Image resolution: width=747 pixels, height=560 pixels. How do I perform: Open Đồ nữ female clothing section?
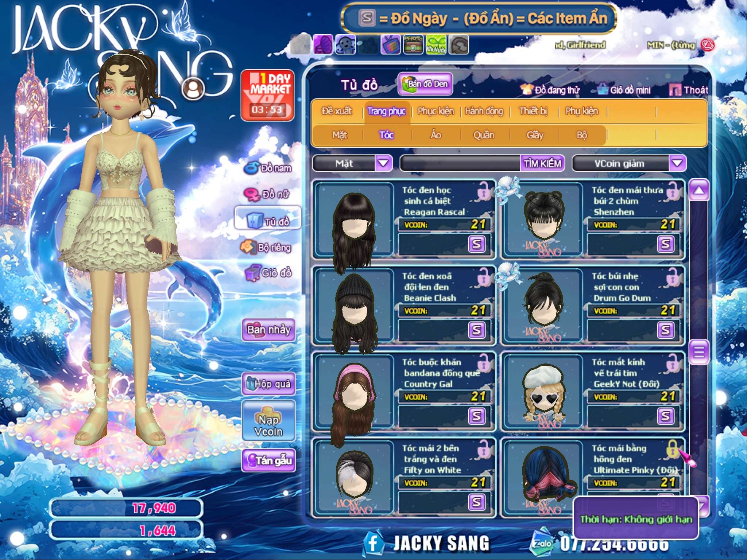pyautogui.click(x=267, y=194)
